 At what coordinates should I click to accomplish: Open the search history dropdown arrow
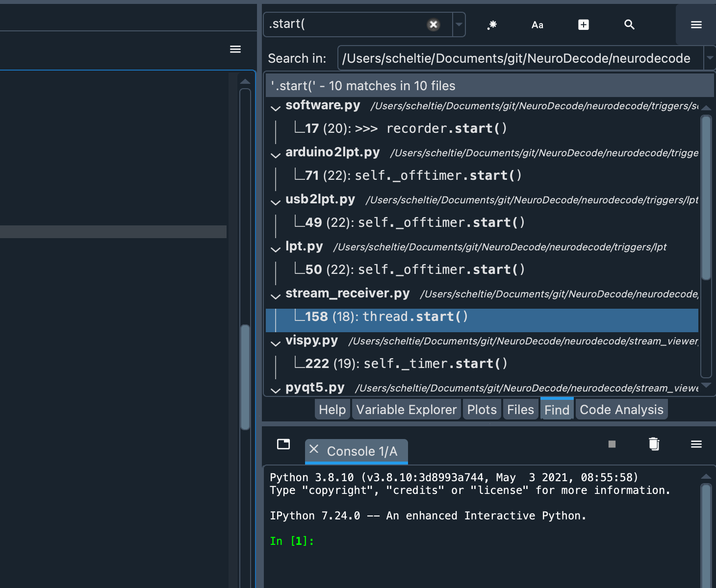click(x=459, y=24)
